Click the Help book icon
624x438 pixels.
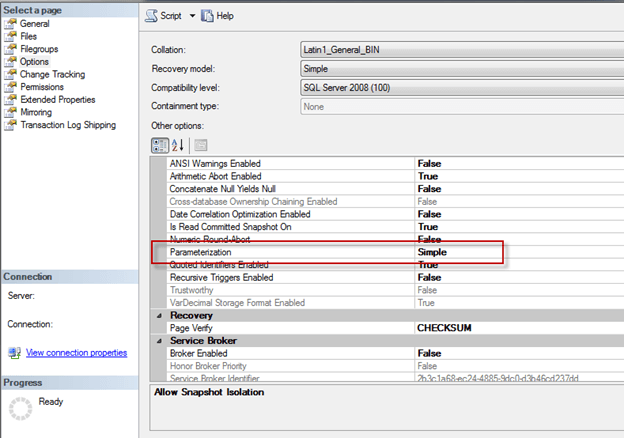[x=207, y=16]
